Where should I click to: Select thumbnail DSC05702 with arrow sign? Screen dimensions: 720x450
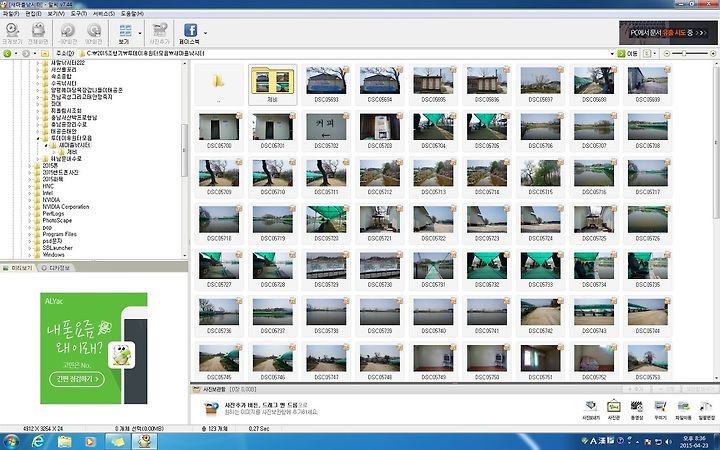tap(326, 130)
